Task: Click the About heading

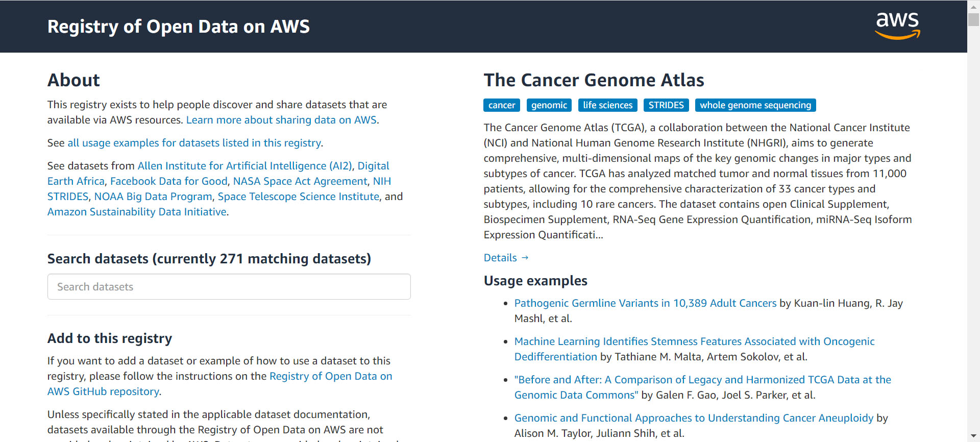Action: 73,80
